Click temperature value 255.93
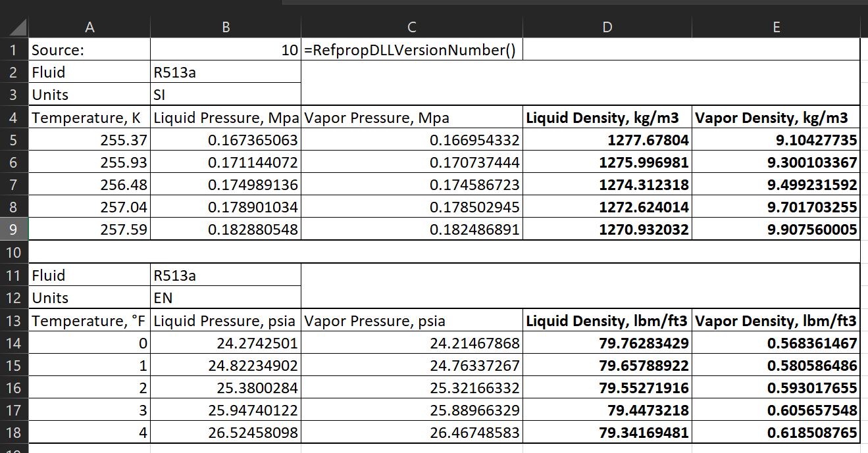Screen dimensions: 868x453 (x=89, y=162)
